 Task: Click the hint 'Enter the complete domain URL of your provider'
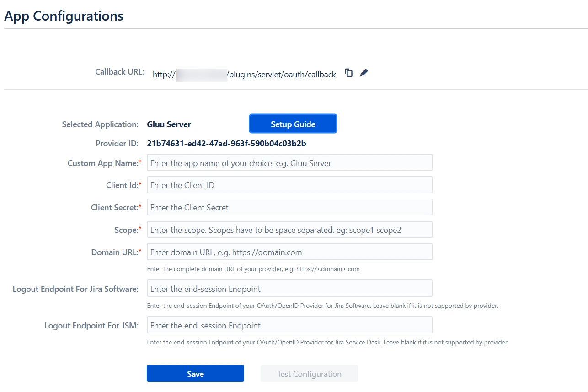[x=253, y=269]
